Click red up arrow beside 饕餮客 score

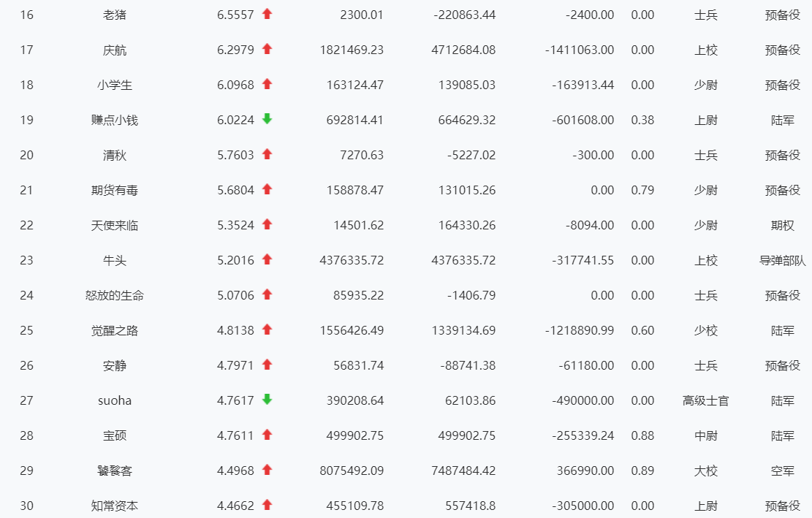pyautogui.click(x=267, y=470)
